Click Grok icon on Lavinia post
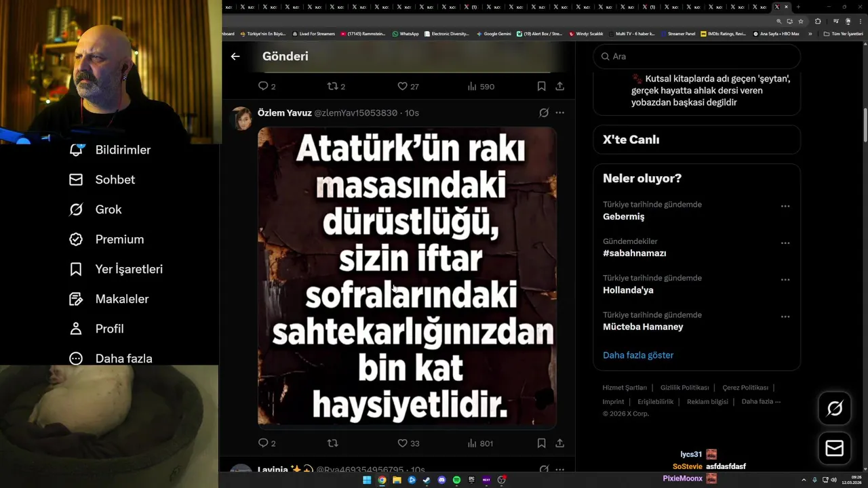868x488 pixels. pyautogui.click(x=544, y=469)
